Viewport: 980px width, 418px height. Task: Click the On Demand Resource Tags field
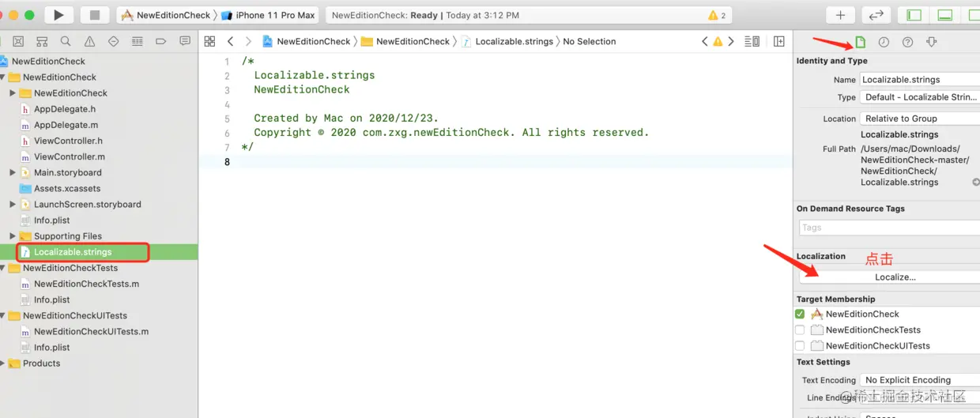tap(890, 228)
